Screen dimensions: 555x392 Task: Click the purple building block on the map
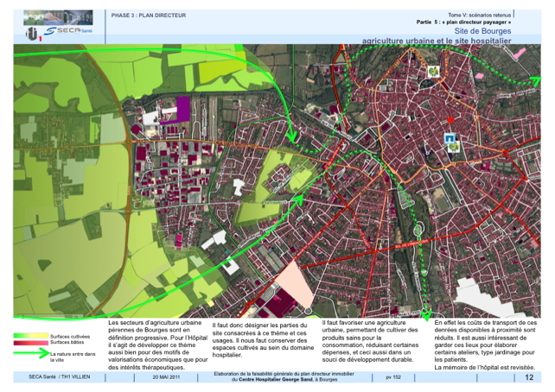pos(182,108)
